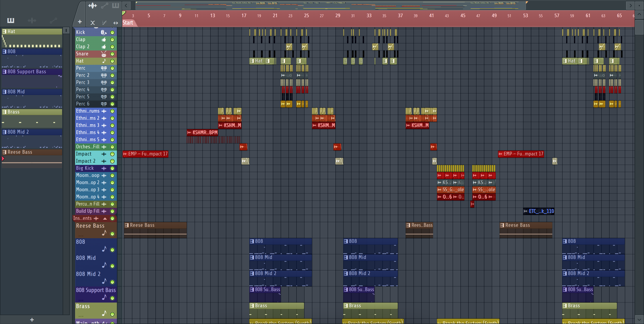Click the 808 Mid track note icon
The width and height of the screenshot is (644, 324).
[x=104, y=265]
